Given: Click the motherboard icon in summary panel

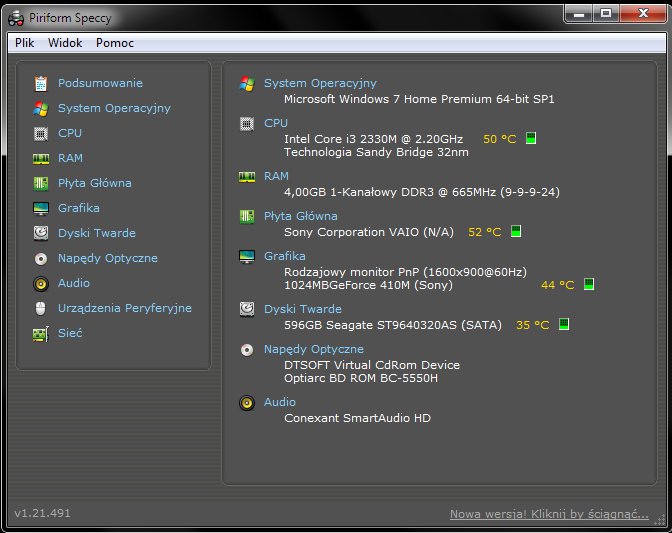Looking at the screenshot, I should (x=247, y=216).
